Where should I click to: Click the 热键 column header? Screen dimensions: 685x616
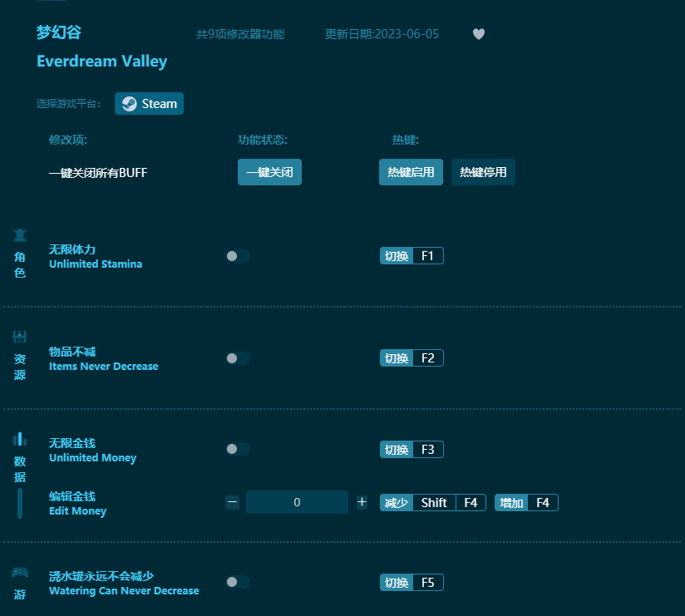[406, 140]
